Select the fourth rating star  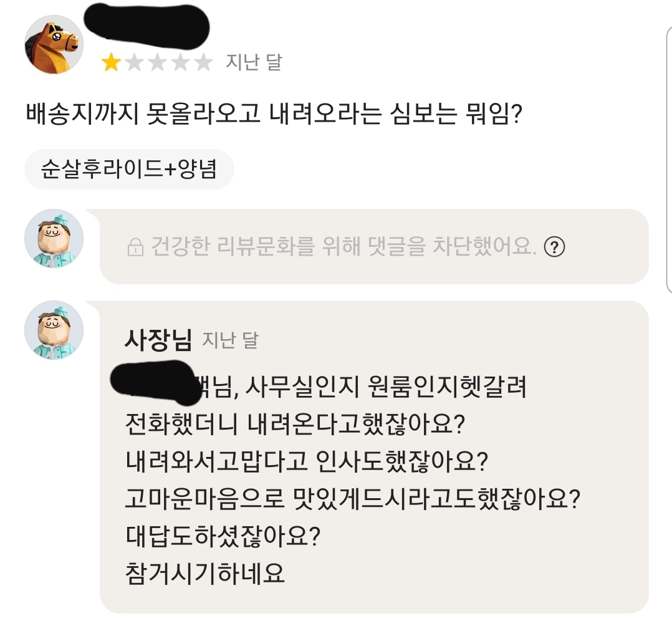pyautogui.click(x=181, y=62)
